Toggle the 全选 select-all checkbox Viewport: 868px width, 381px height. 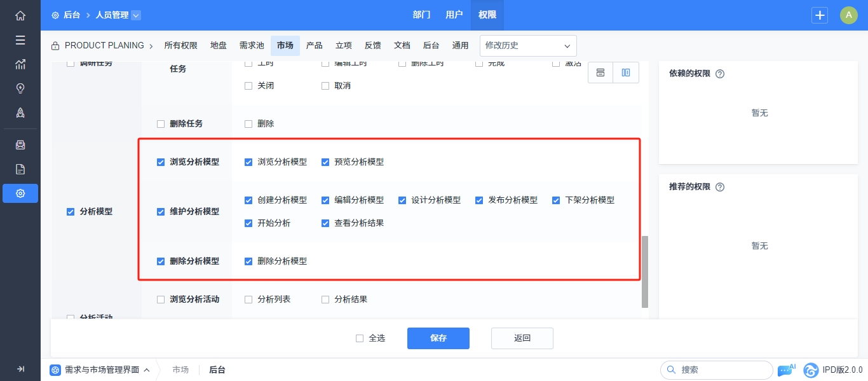pos(360,338)
